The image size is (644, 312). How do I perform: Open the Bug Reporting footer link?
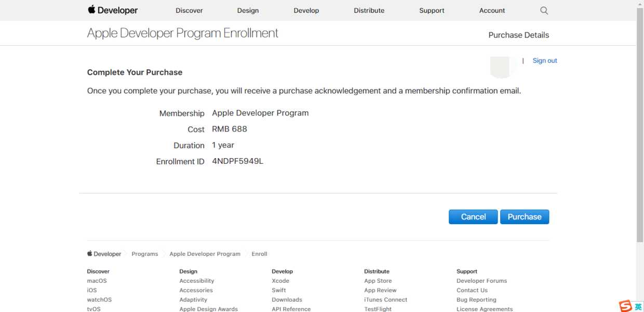pyautogui.click(x=477, y=300)
